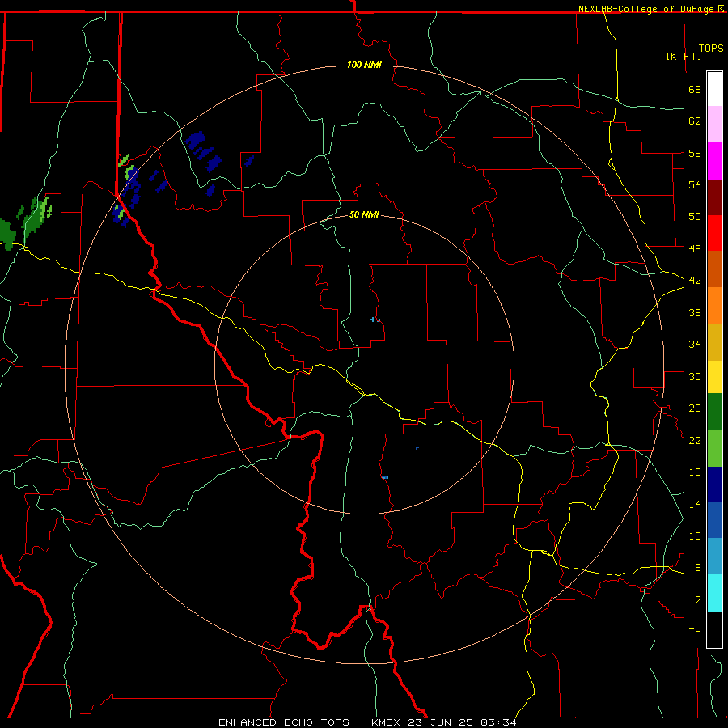Click the 34 legend value
728x728 pixels.
695,344
